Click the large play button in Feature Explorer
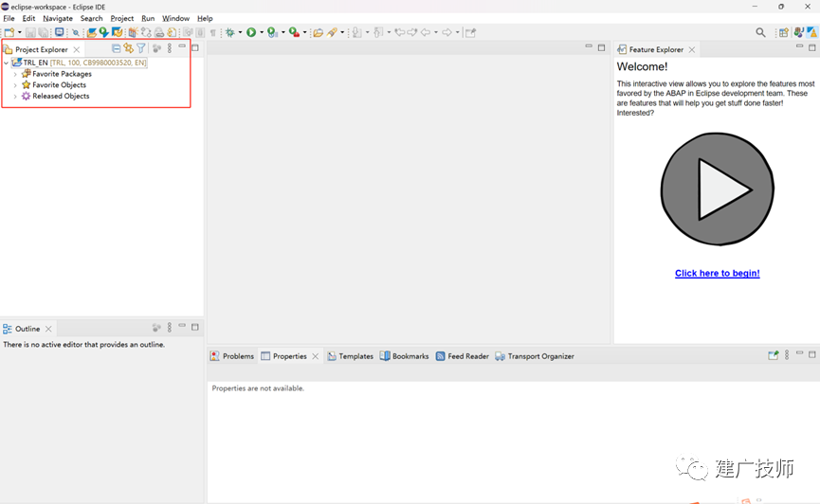Screen dimensions: 820x504 (x=717, y=189)
